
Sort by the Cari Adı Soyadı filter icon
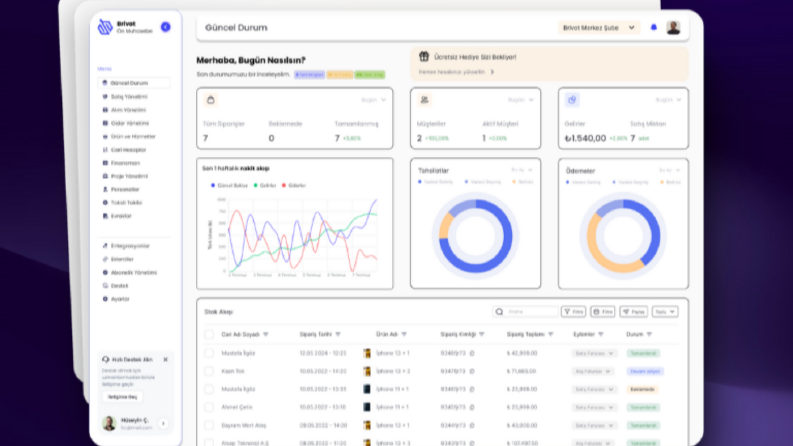pos(266,334)
